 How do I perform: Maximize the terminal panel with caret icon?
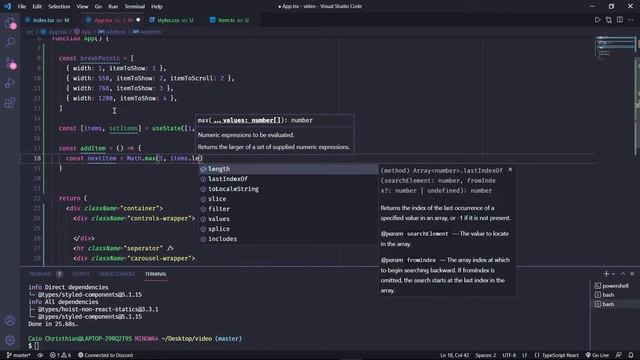[x=623, y=274]
